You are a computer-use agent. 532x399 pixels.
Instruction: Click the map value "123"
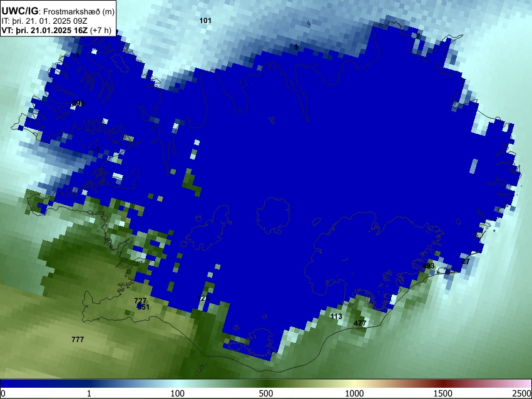point(203,298)
